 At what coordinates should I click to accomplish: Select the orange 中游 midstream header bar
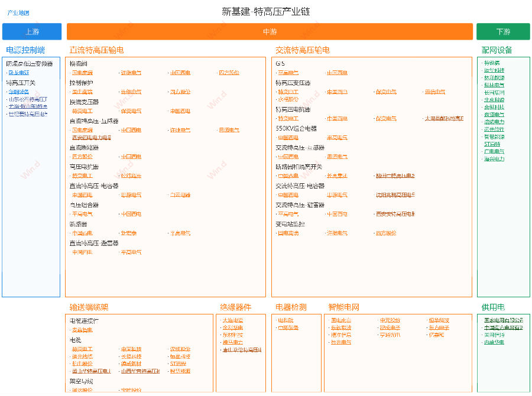pyautogui.click(x=270, y=31)
